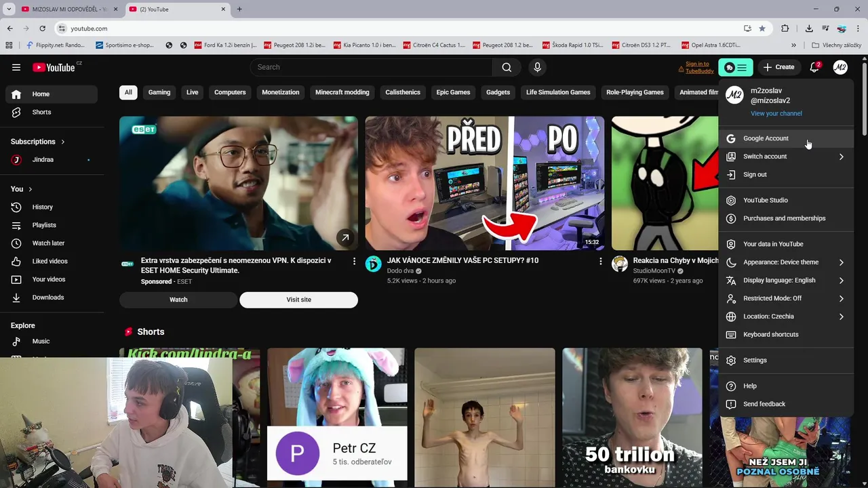Open Keyboard shortcuts entry
This screenshot has height=488, width=868.
(786, 334)
